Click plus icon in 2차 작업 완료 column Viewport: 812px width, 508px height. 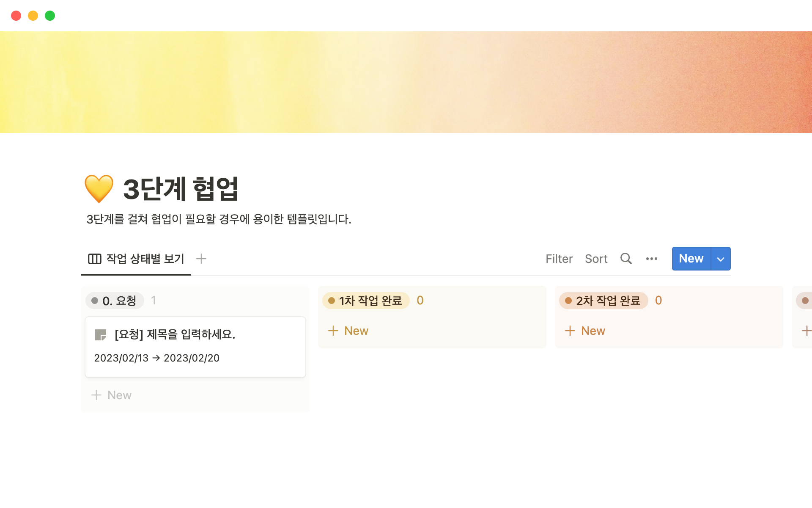[x=570, y=331]
